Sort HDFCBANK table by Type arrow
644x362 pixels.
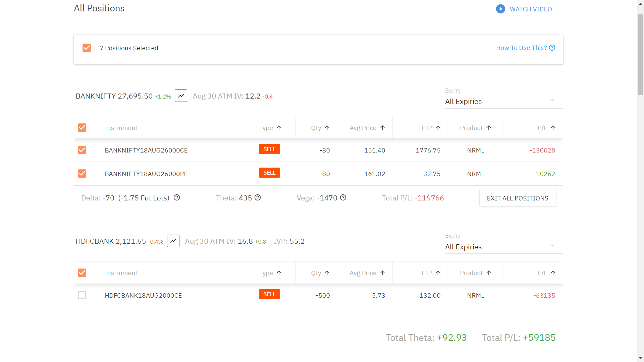pyautogui.click(x=279, y=273)
